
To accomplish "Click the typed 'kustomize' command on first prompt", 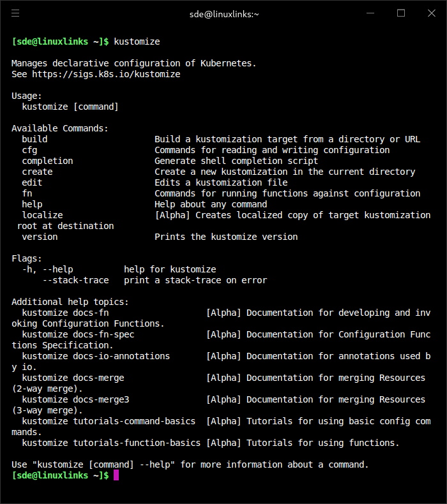I will 137,41.
